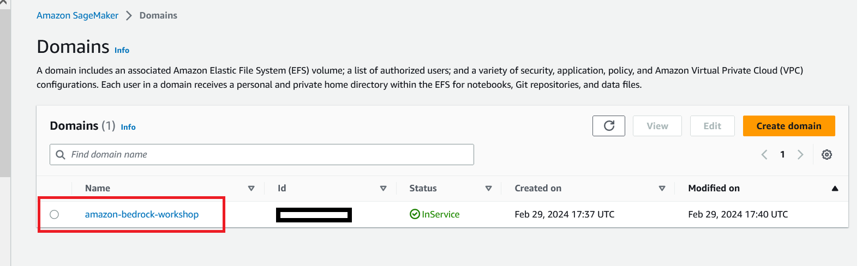Open Info link next to Domains heading
Image resolution: width=868 pixels, height=266 pixels.
pyautogui.click(x=122, y=50)
